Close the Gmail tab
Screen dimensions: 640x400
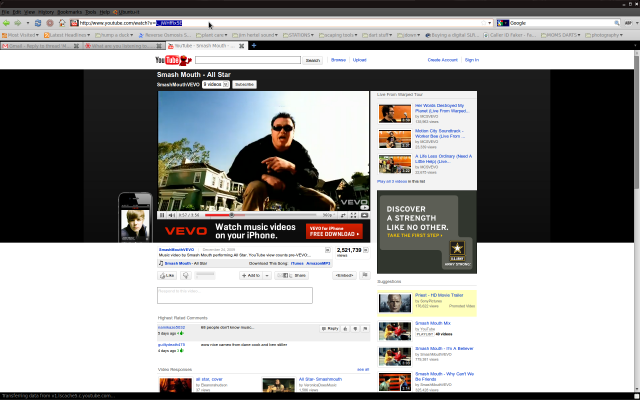coord(76,46)
